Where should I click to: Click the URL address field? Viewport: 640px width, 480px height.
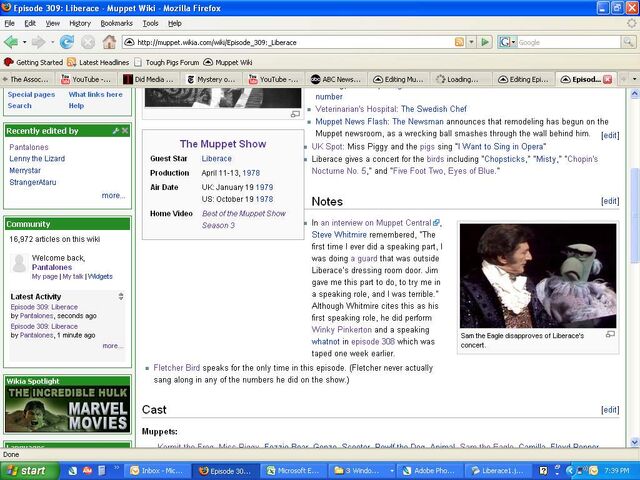(294, 42)
